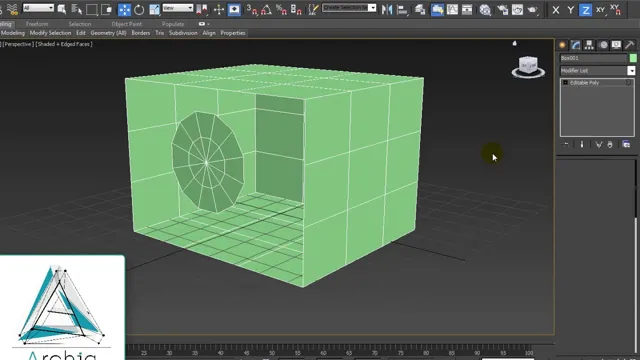Screen dimensions: 640x360
Task: Choose the Rectangular Selection Region icon
Action: pos(92,9)
